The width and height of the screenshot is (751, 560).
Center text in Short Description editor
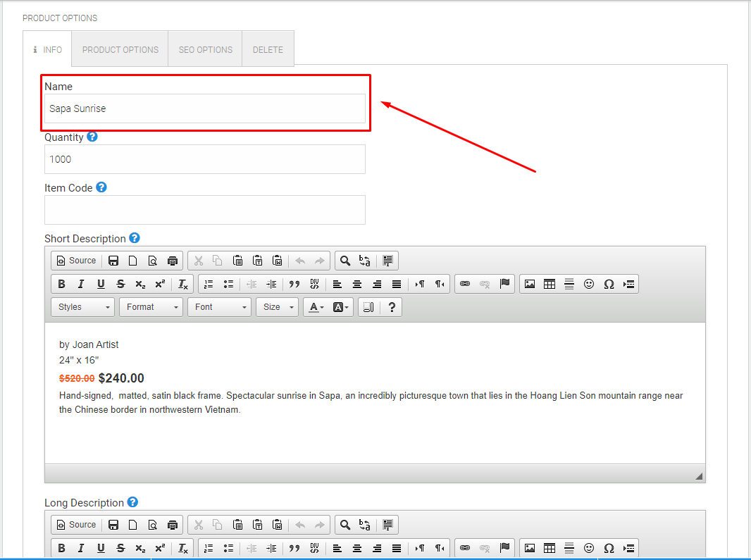[x=356, y=284]
